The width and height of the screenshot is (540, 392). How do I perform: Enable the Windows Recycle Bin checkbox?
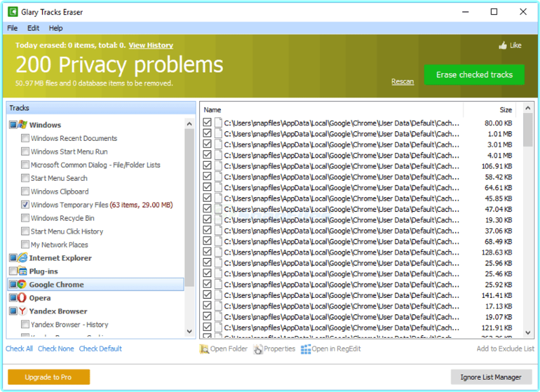(x=25, y=218)
